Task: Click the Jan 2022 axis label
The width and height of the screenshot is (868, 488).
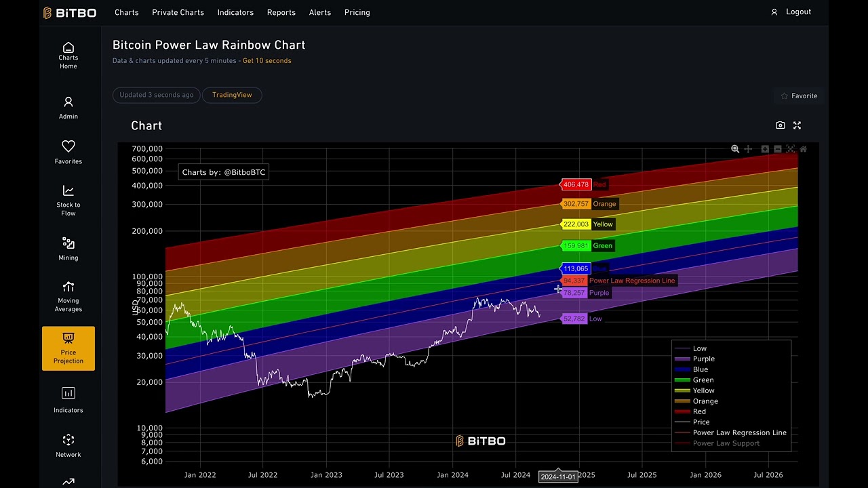Action: [x=200, y=475]
